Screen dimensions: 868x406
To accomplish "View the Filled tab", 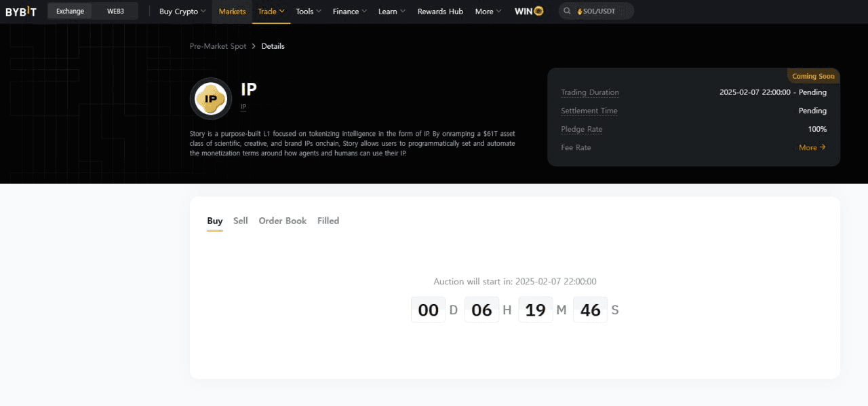I will [x=328, y=221].
